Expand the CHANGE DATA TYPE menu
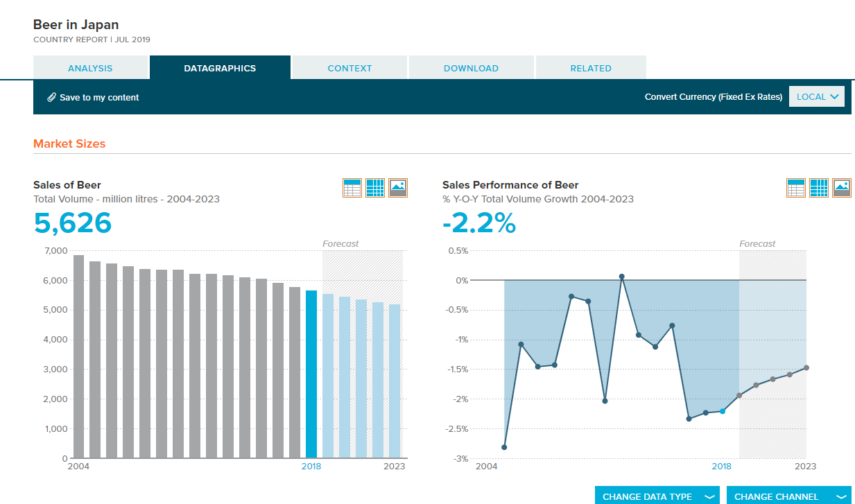This screenshot has width=855, height=504. tap(657, 496)
